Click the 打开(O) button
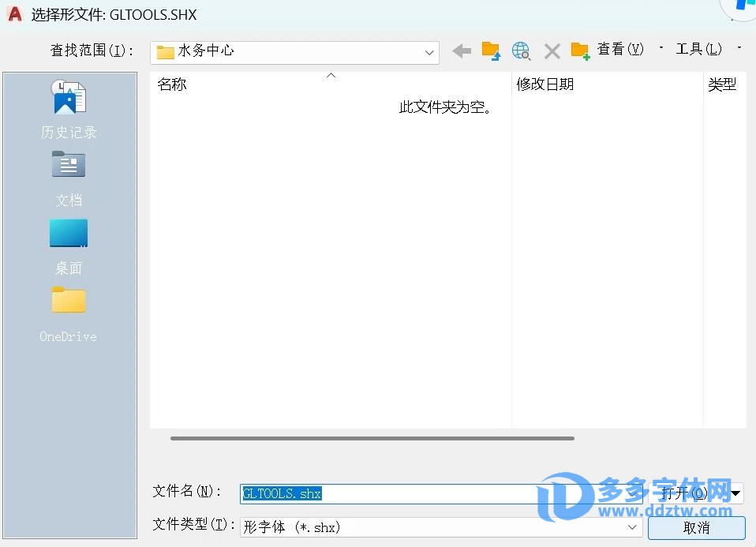The height and width of the screenshot is (547, 756). pos(687,494)
